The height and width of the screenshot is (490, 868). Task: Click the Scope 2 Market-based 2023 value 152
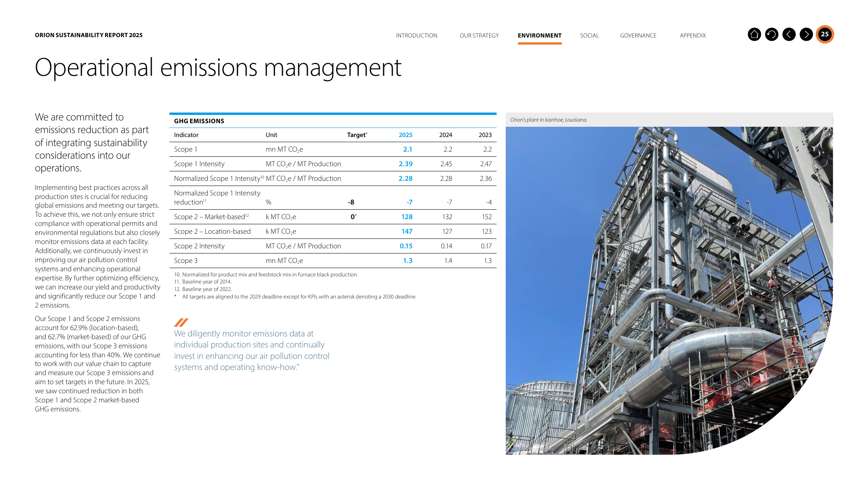(x=487, y=217)
